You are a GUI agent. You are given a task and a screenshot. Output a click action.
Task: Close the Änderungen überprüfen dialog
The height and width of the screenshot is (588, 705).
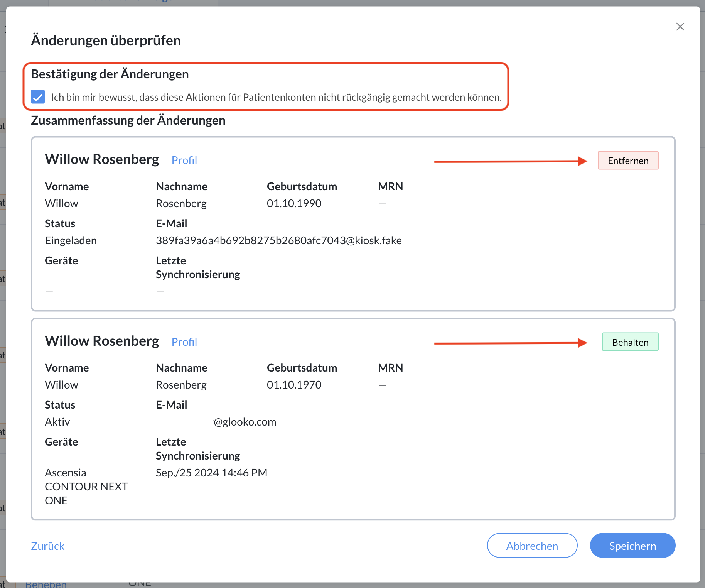tap(680, 27)
